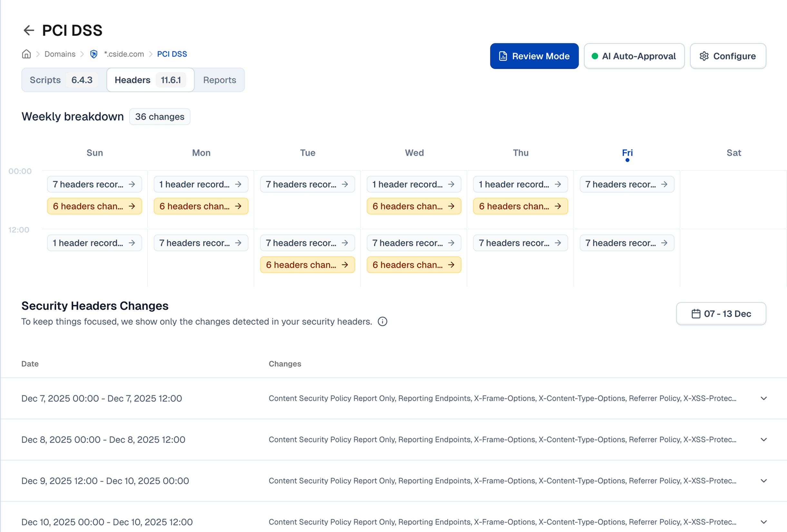Open Tuesday 12:00 '7 headers recorded' entry
Viewport: 787px width, 532px height.
click(x=307, y=243)
